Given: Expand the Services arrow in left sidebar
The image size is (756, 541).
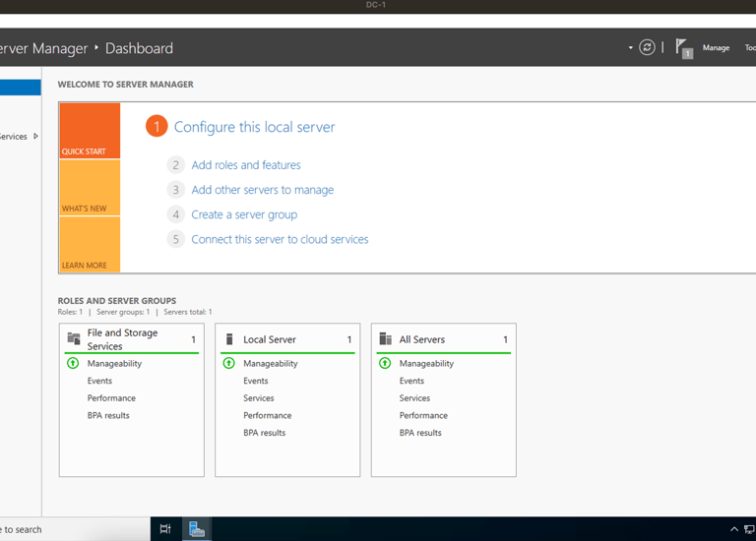Looking at the screenshot, I should (35, 137).
